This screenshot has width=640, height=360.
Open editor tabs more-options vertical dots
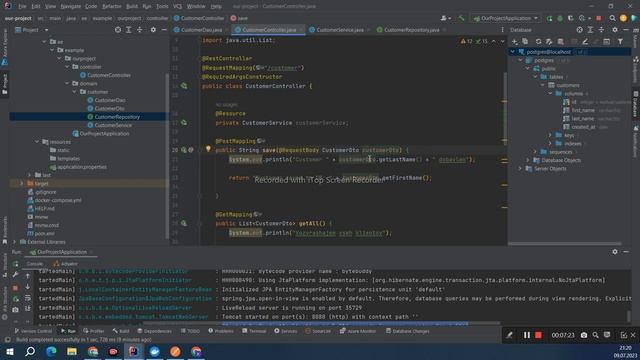pyautogui.click(x=502, y=30)
